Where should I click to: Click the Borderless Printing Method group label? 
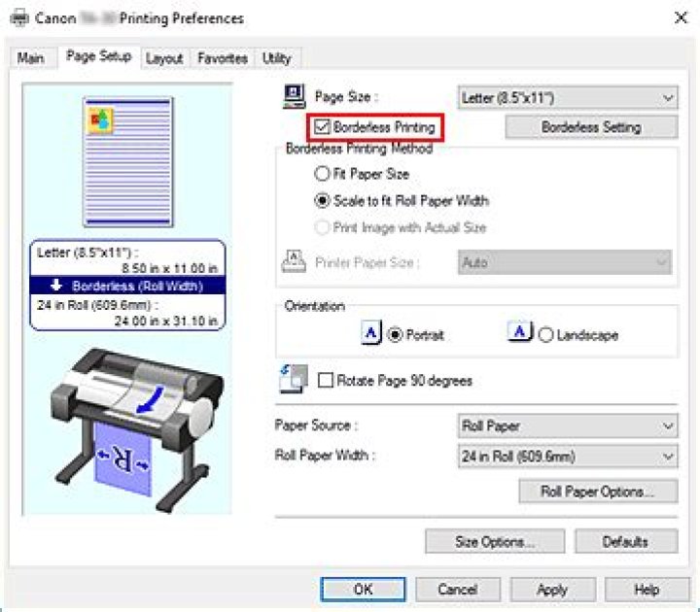point(360,148)
